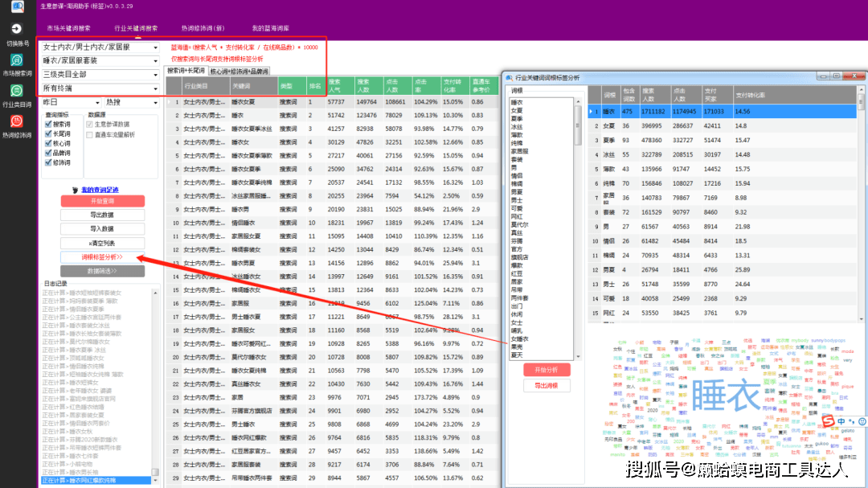This screenshot has width=868, height=488.
Task: Open the 热词修饰词 sidebar icon
Action: (17, 121)
